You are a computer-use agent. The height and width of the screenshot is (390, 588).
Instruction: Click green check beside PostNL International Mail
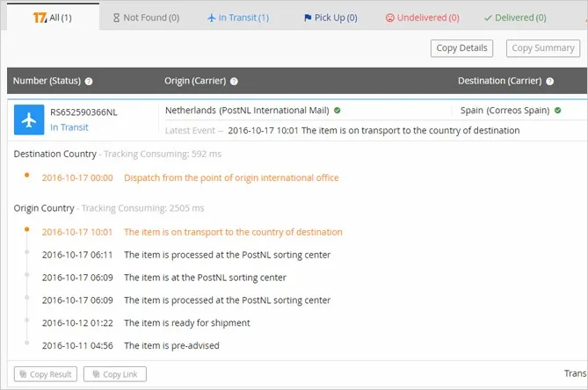(338, 110)
